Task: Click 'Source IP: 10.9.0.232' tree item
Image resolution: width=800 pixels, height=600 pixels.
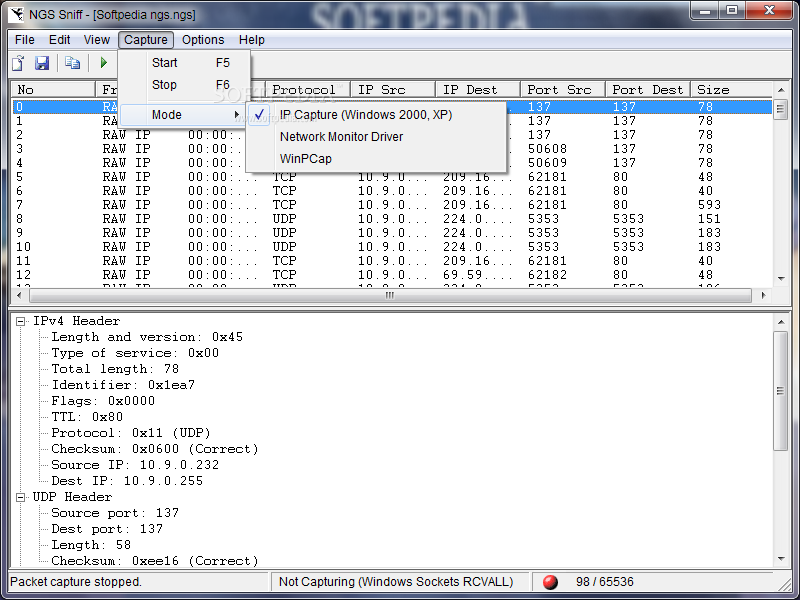Action: tap(135, 465)
